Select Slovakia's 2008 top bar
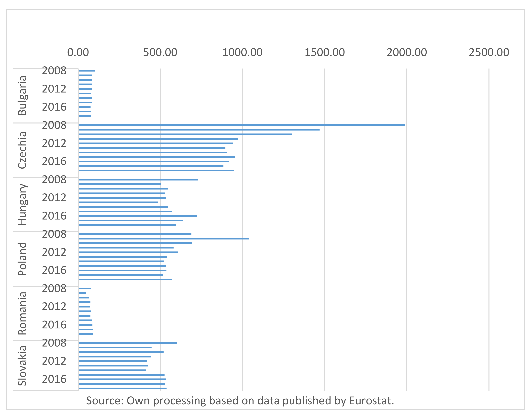This screenshot has width=532, height=416. (128, 343)
